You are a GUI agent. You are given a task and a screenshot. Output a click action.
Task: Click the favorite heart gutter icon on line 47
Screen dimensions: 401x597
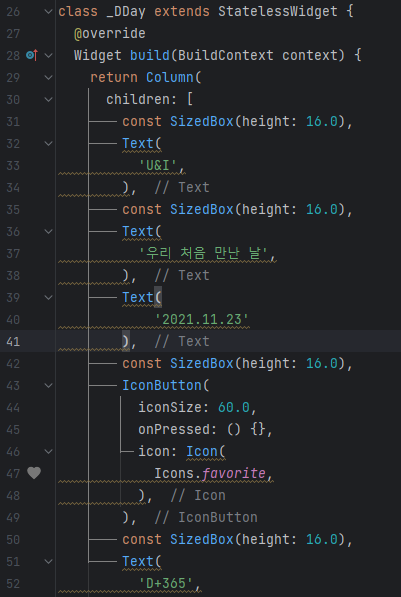[34, 473]
